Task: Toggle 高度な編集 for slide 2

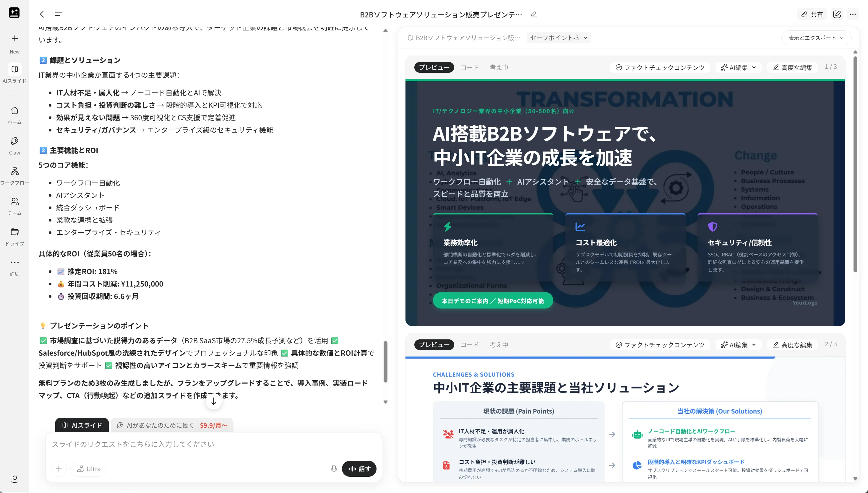Action: (792, 345)
